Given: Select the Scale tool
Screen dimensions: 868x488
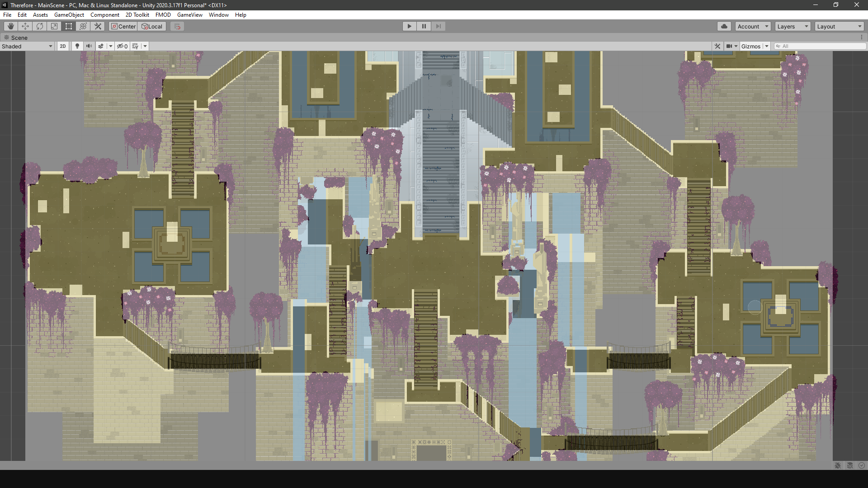Looking at the screenshot, I should (54, 26).
